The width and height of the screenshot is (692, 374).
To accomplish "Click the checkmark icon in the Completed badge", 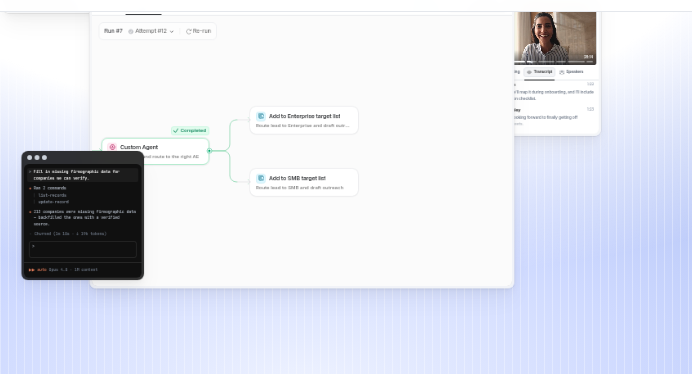I will pos(176,131).
